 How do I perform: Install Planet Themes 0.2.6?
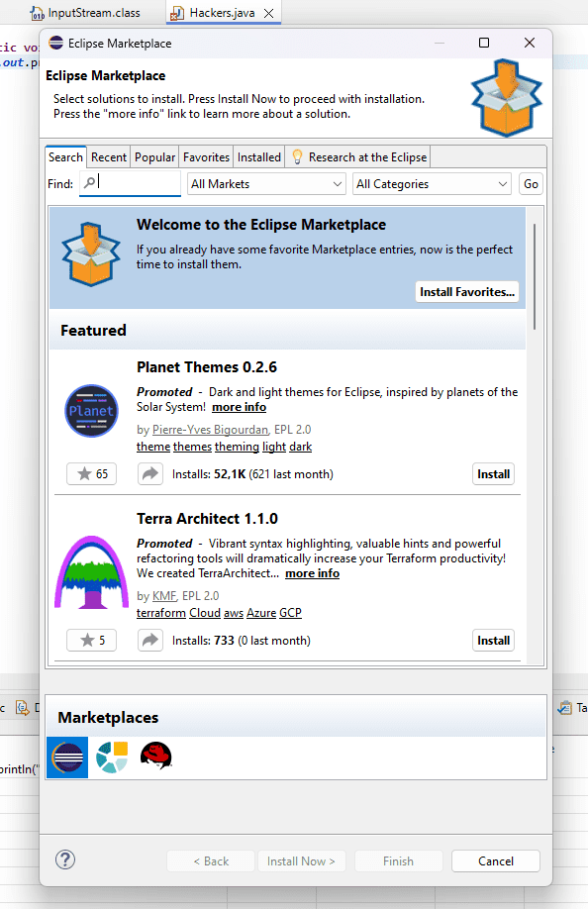[493, 474]
